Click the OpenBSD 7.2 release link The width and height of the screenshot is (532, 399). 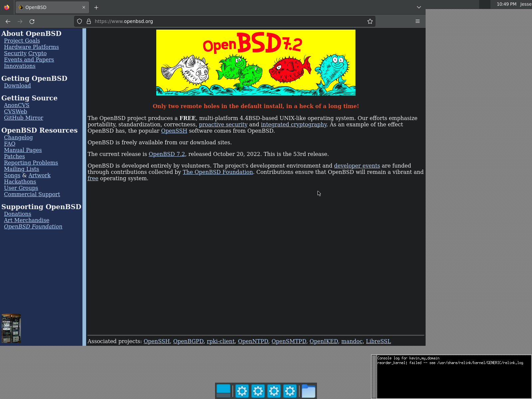point(167,154)
